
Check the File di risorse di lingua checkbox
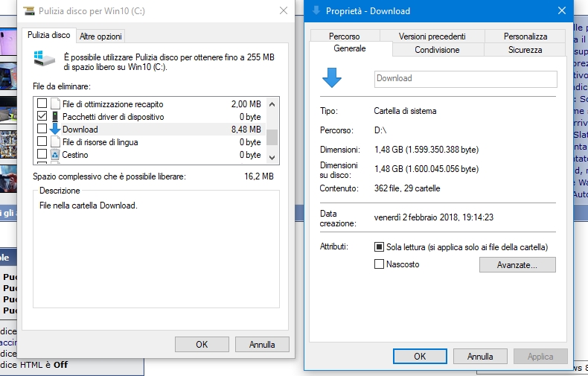tap(42, 141)
